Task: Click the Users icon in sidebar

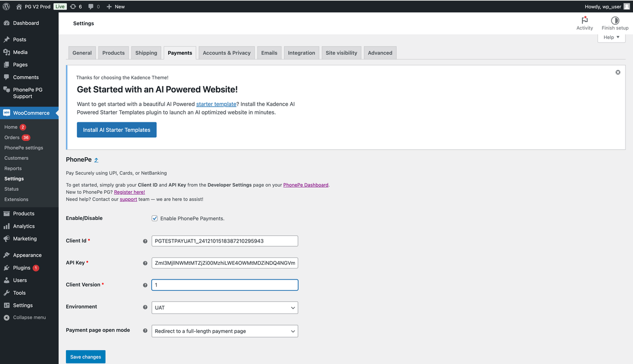Action: (x=7, y=280)
